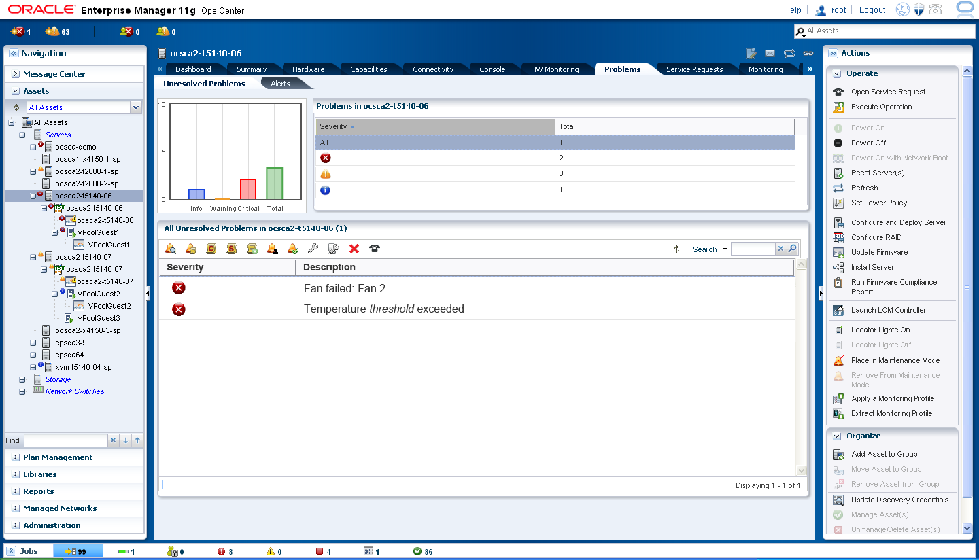Click the refresh arrows icon beside Search
This screenshot has height=560, width=979.
(677, 249)
